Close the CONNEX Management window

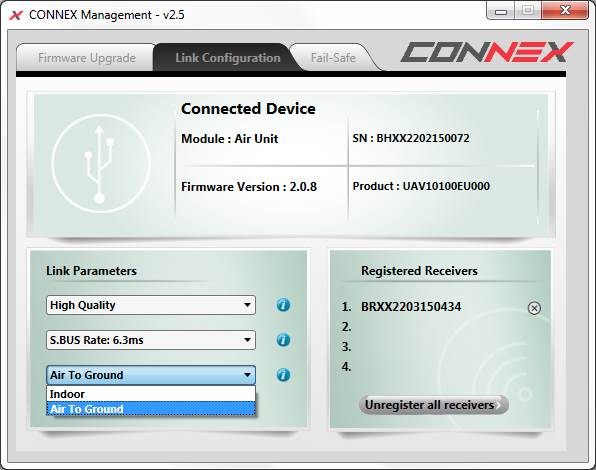pyautogui.click(x=565, y=11)
